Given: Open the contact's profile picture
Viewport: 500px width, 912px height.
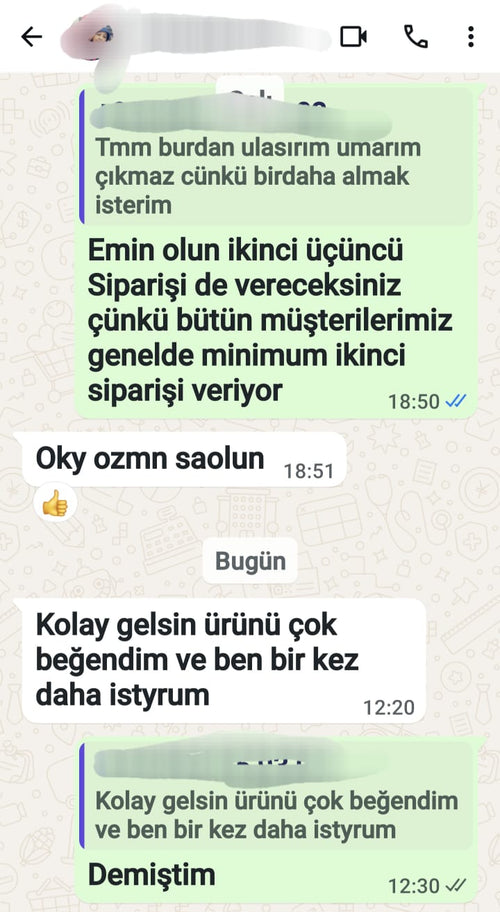Looking at the screenshot, I should coord(100,36).
